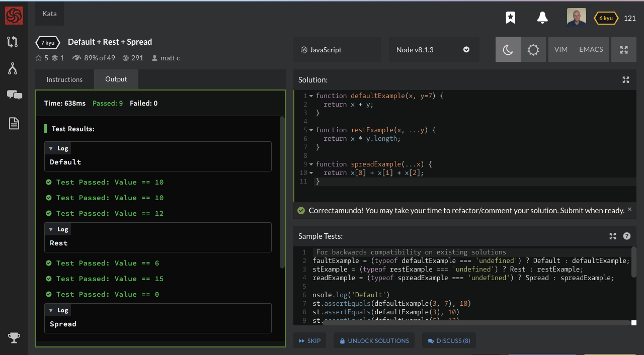The width and height of the screenshot is (644, 355).
Task: Click the 6 kyu rank badge
Action: click(x=606, y=18)
